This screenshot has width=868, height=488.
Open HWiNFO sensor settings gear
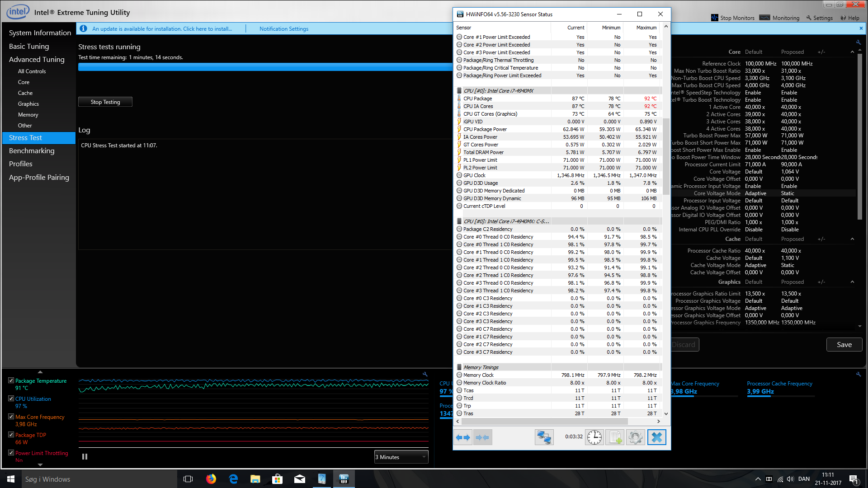636,437
